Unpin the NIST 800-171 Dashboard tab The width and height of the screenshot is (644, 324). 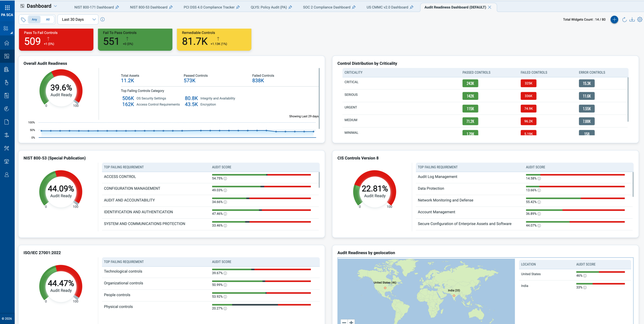point(117,7)
